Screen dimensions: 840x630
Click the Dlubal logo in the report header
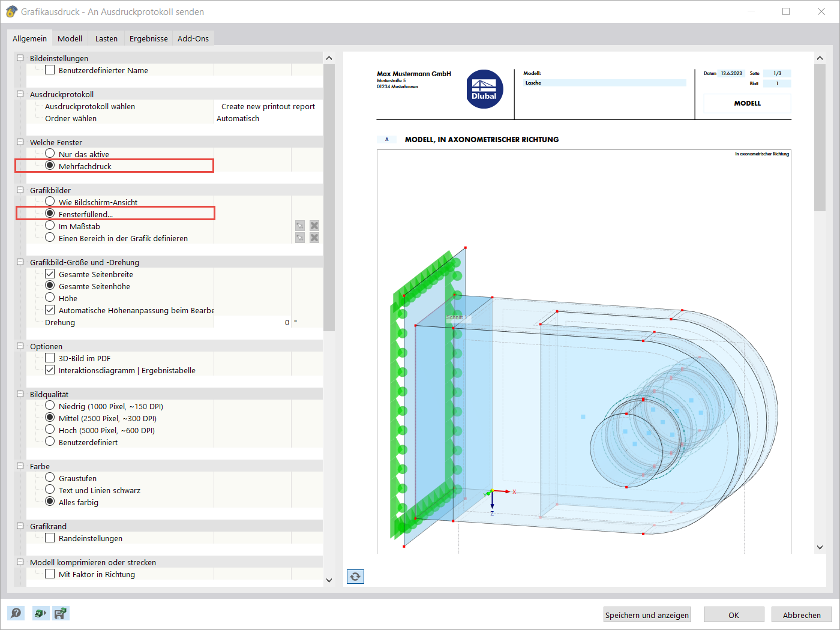click(484, 89)
